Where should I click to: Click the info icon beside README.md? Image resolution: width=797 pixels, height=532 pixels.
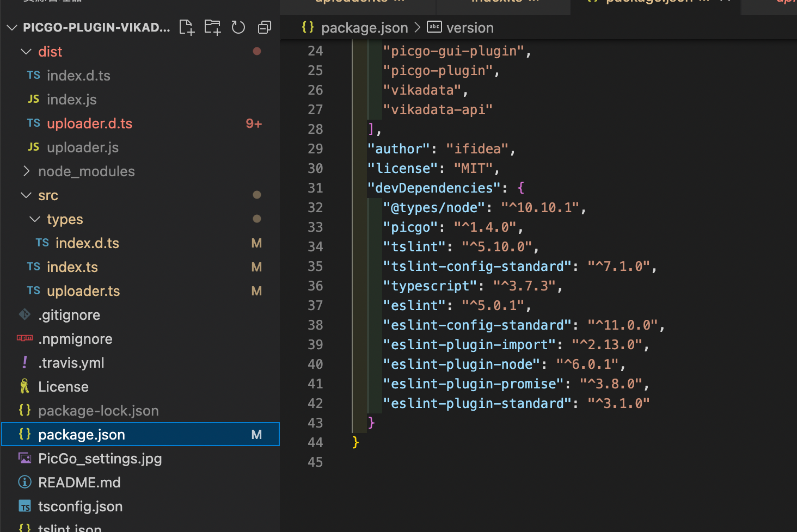click(24, 482)
